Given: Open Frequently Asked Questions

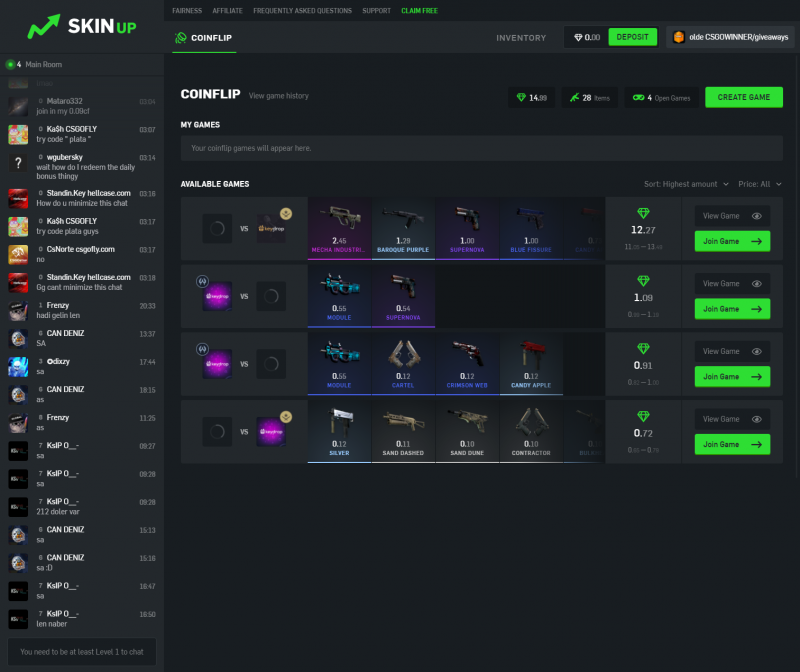Looking at the screenshot, I should pos(303,11).
